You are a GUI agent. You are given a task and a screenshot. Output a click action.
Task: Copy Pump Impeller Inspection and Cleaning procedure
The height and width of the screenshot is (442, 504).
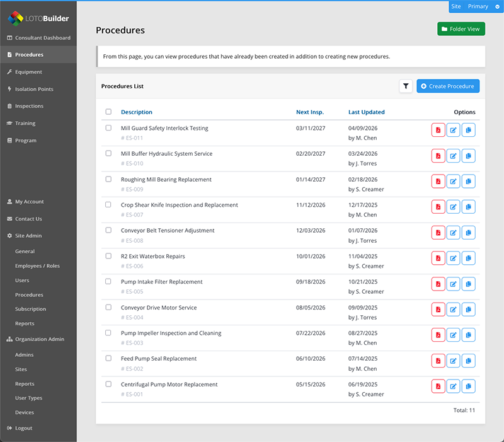click(468, 335)
